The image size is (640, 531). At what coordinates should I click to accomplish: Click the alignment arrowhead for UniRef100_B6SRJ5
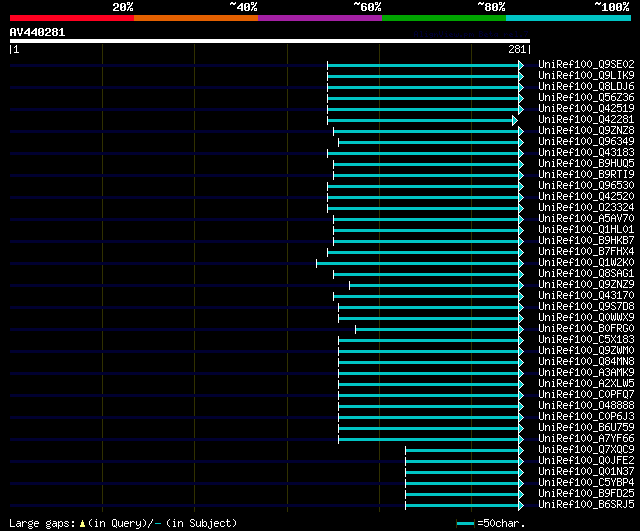tap(521, 506)
